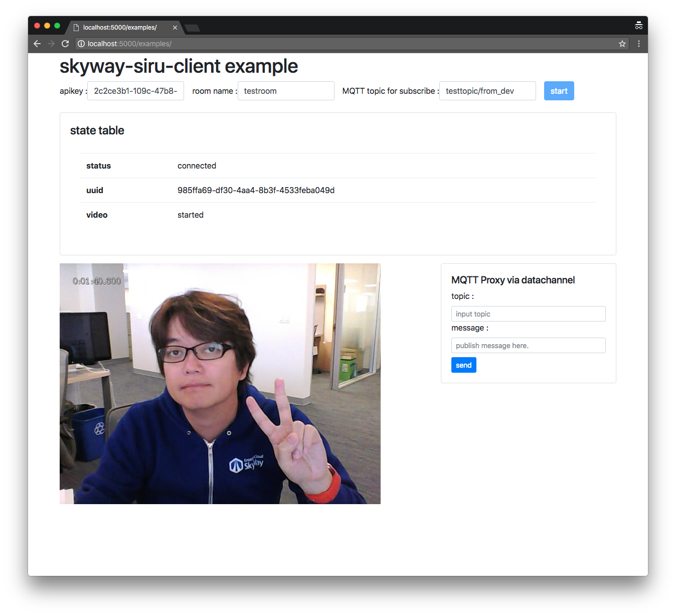Click the 'MQTT topic for subscribe :' label
The width and height of the screenshot is (676, 616).
point(391,91)
